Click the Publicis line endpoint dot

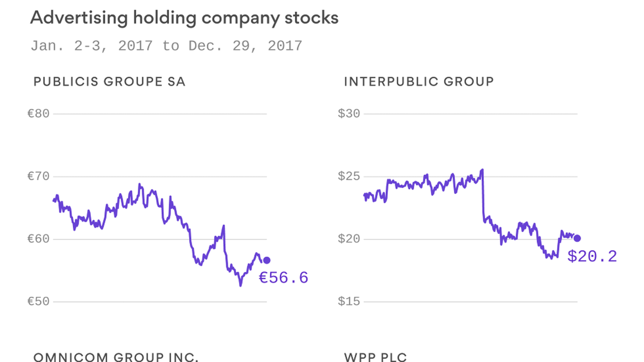[x=267, y=260]
